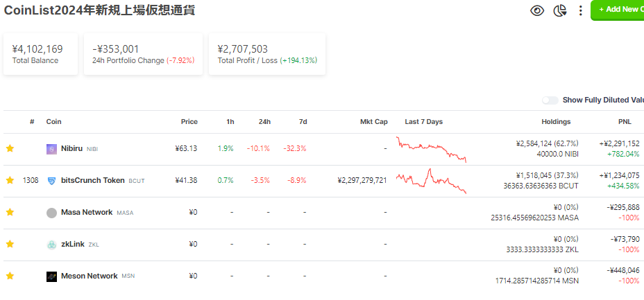View Nibiru 7-day sparkline chart
This screenshot has width=644, height=300.
[x=431, y=149]
